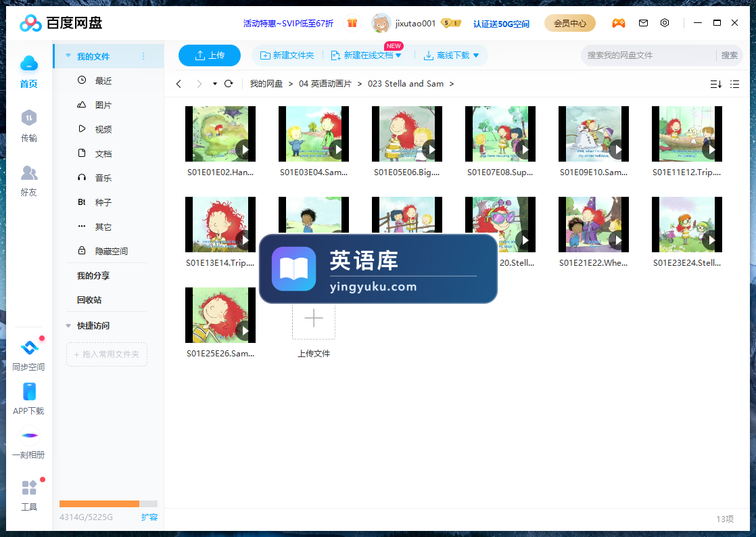
Task: Expand breadcrumb arrow after 023 Stella and Sam
Action: coord(451,84)
